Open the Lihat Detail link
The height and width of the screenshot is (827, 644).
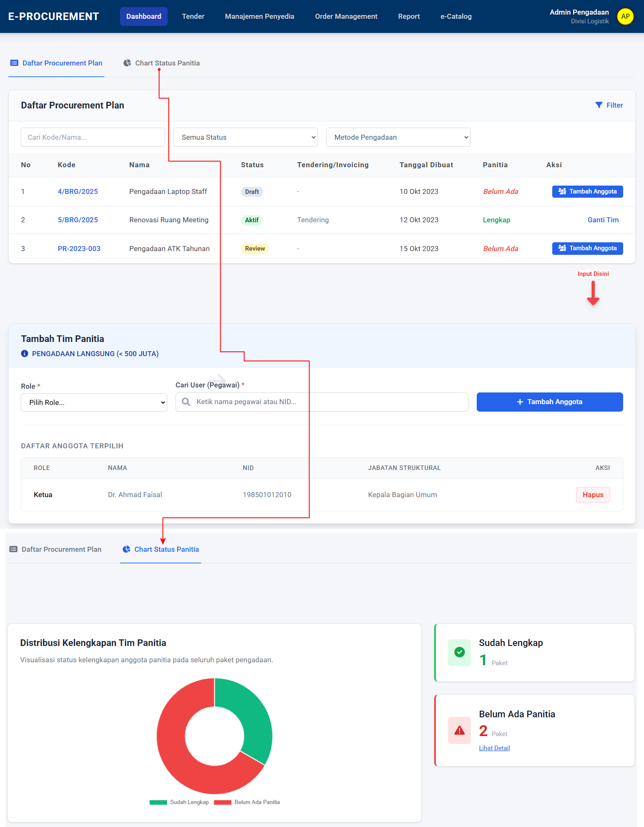[x=494, y=748]
